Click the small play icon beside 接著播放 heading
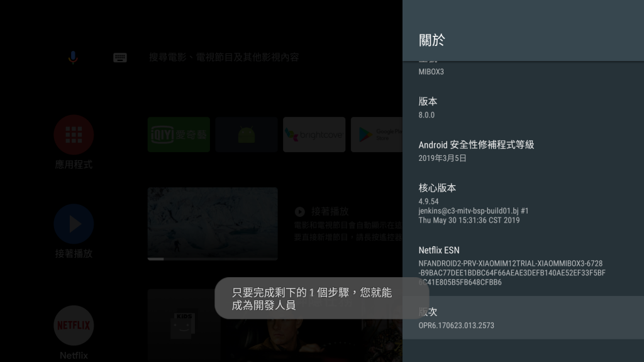Image resolution: width=644 pixels, height=362 pixels. click(x=300, y=212)
